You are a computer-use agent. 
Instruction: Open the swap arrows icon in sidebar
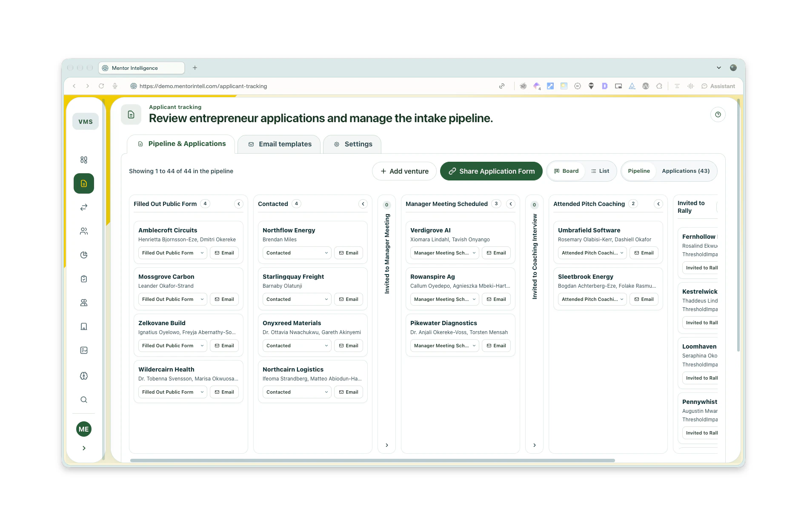pyautogui.click(x=84, y=207)
